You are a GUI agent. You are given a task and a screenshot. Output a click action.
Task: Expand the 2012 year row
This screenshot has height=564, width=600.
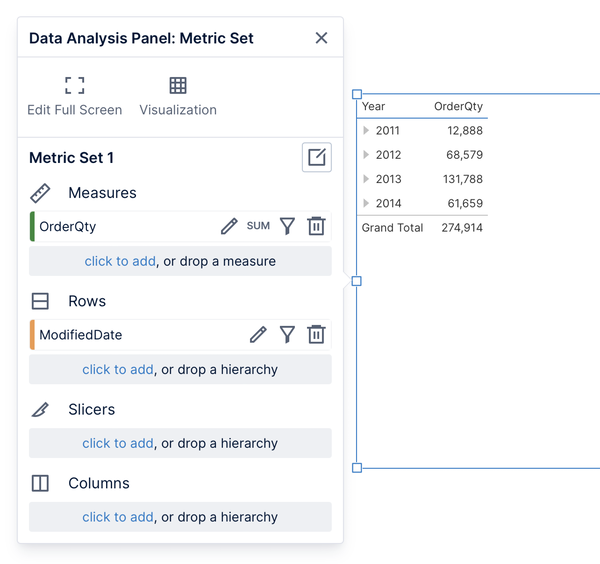367,155
